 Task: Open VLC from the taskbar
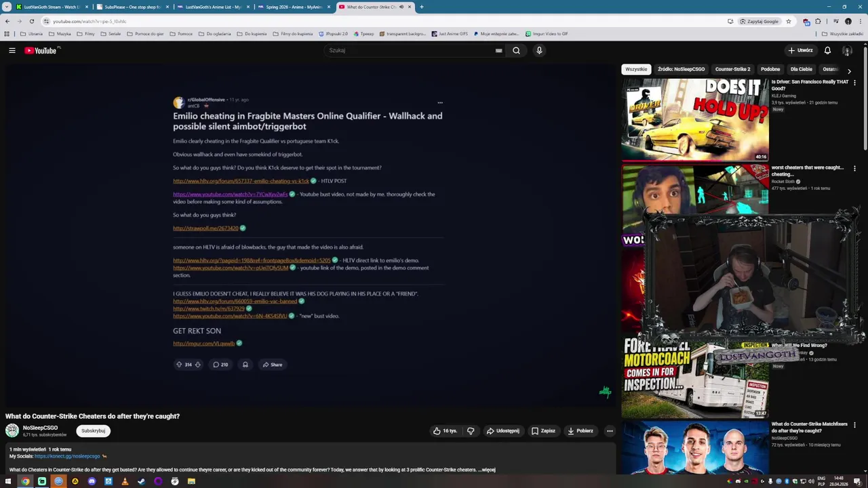tap(125, 481)
